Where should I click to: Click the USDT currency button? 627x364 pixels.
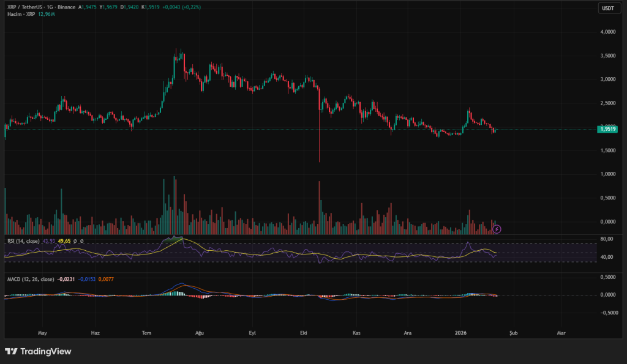click(607, 8)
